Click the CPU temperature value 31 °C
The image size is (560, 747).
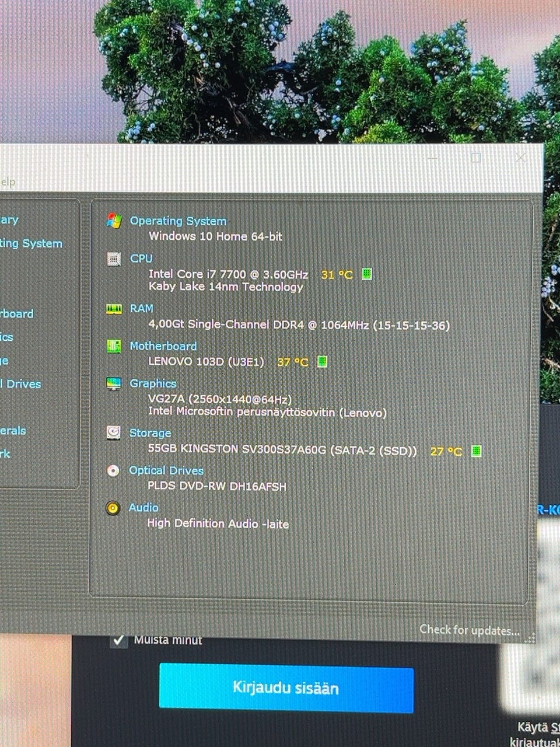pyautogui.click(x=337, y=274)
